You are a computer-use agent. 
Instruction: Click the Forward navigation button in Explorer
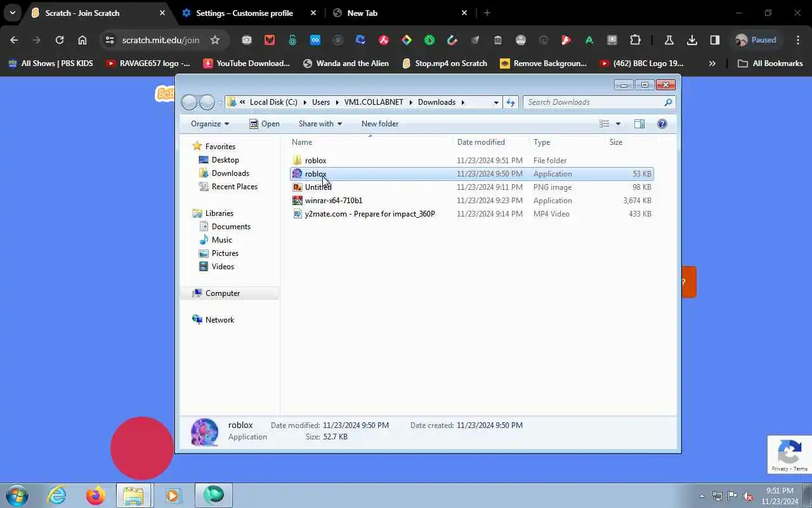coord(207,102)
